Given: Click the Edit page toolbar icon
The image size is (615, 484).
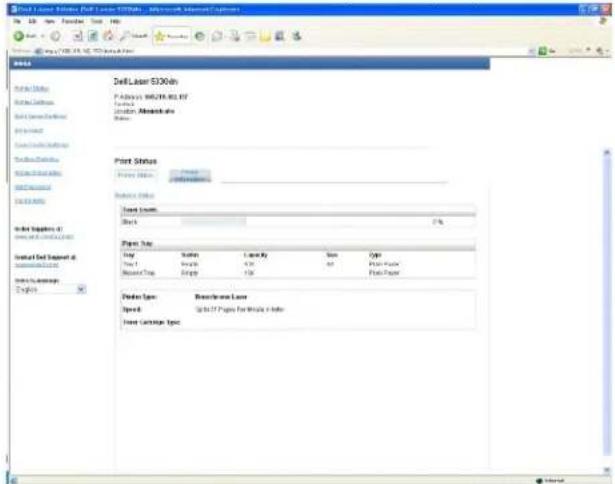Looking at the screenshot, I should point(250,36).
